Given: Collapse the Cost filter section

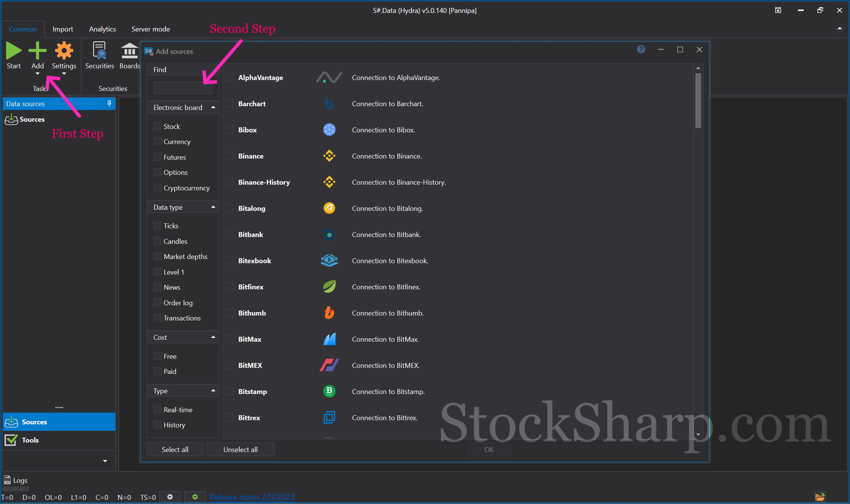Looking at the screenshot, I should 213,337.
